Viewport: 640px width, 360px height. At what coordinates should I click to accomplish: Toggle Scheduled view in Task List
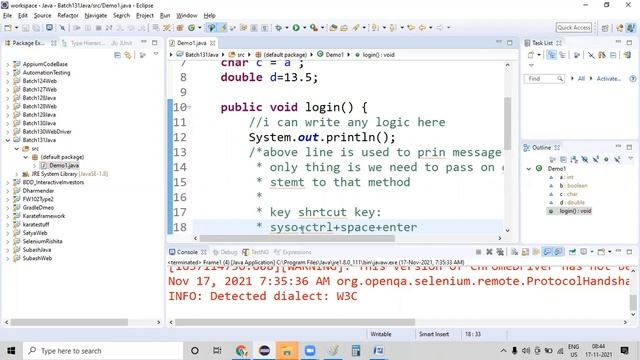click(562, 55)
